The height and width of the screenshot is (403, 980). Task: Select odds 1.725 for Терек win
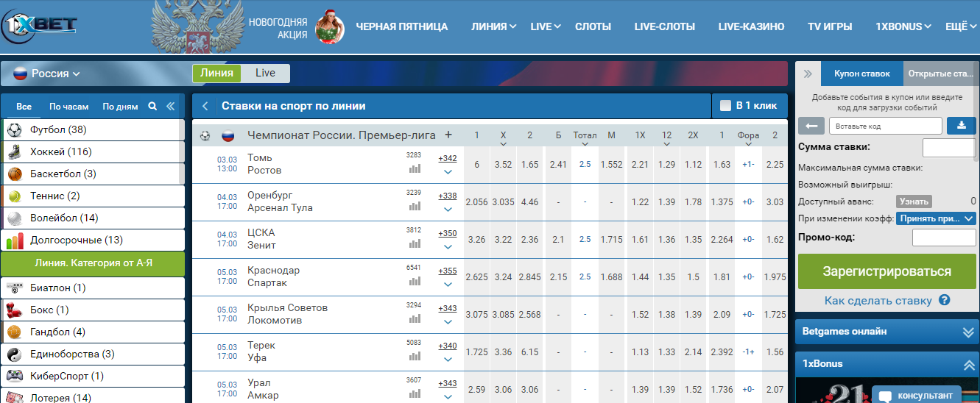coord(477,352)
